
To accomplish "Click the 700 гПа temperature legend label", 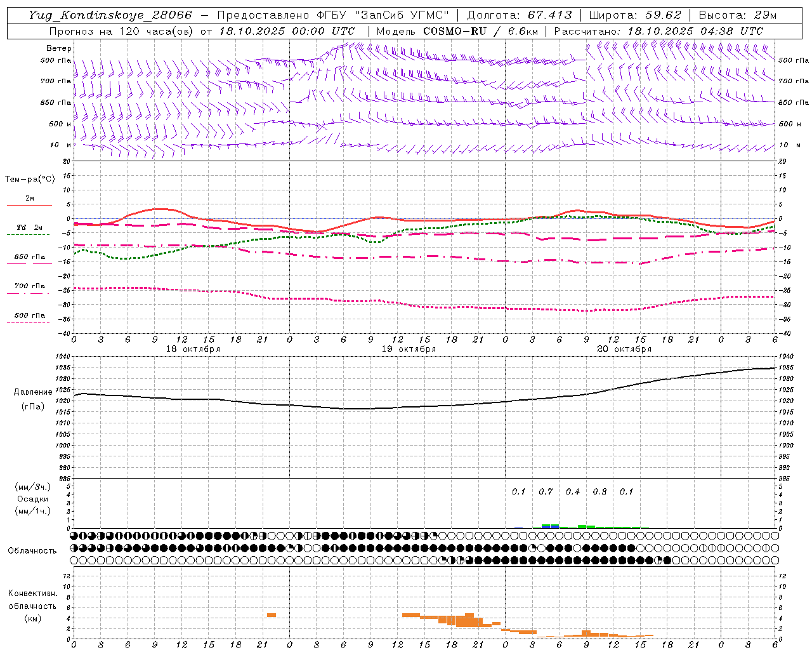I will pos(30,286).
